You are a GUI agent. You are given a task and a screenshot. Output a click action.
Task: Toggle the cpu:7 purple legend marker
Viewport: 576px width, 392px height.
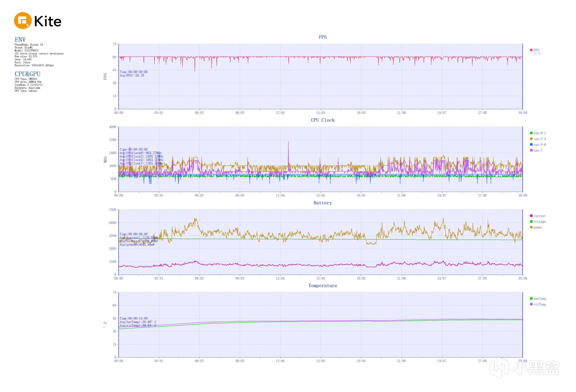pyautogui.click(x=531, y=150)
